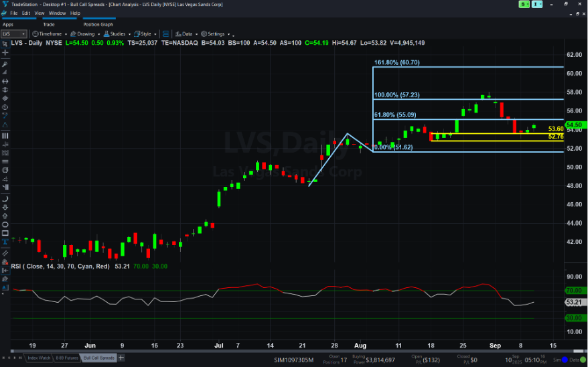Add a new workspace with plus button
This screenshot has width=588, height=367.
click(x=121, y=358)
